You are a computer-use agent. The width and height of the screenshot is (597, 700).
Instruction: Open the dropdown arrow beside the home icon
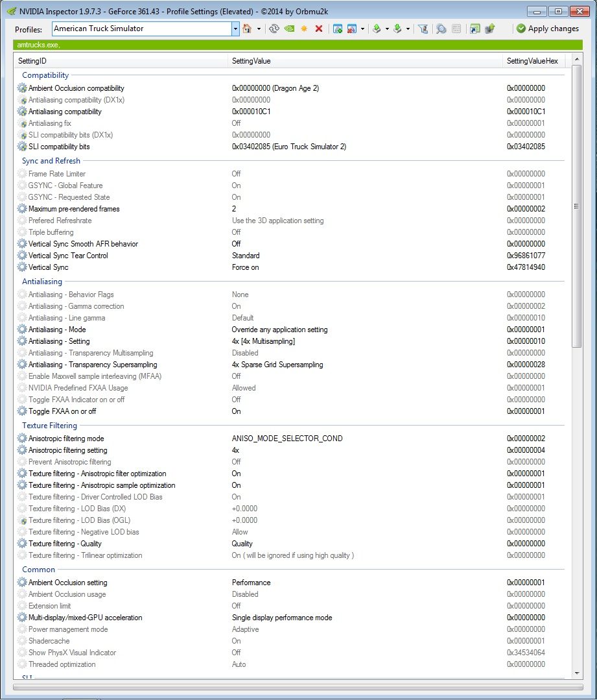coord(259,29)
